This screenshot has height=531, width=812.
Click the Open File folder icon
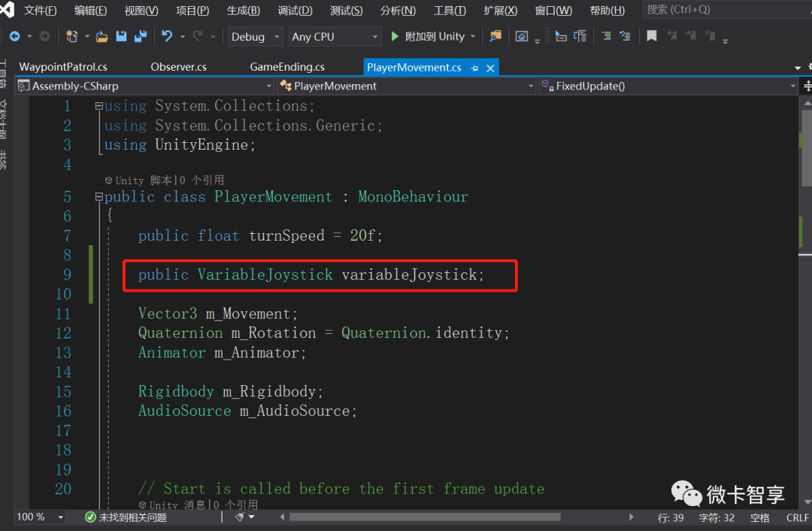pos(101,36)
